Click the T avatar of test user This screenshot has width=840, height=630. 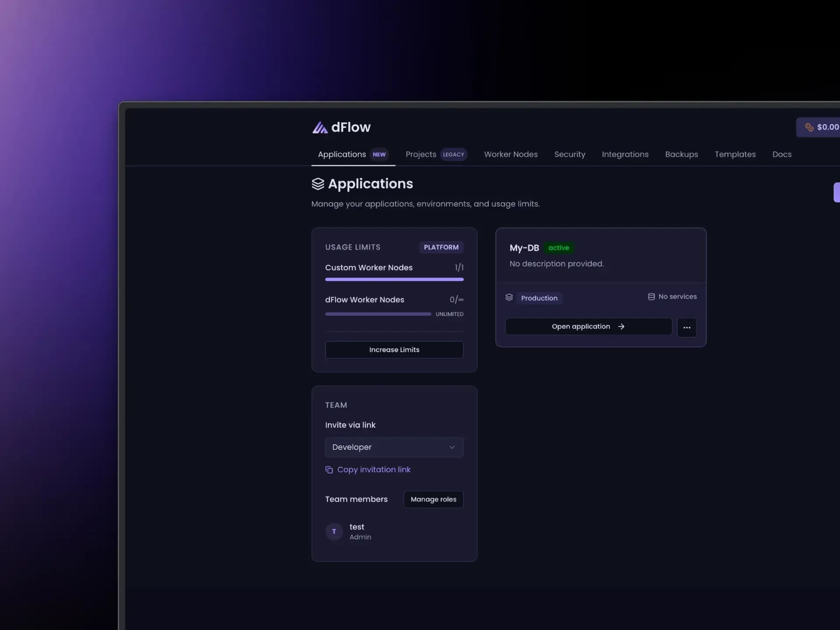point(334,532)
